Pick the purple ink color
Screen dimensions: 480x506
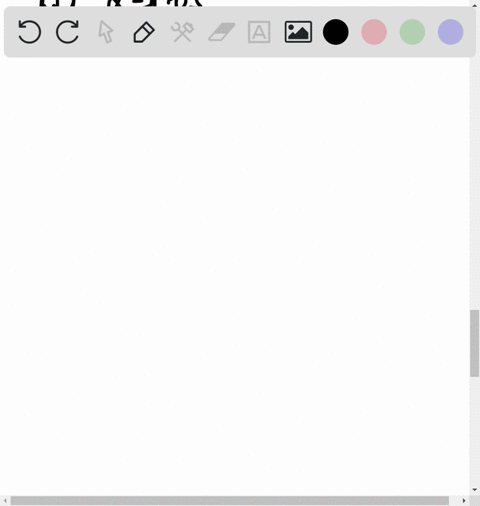coord(451,32)
